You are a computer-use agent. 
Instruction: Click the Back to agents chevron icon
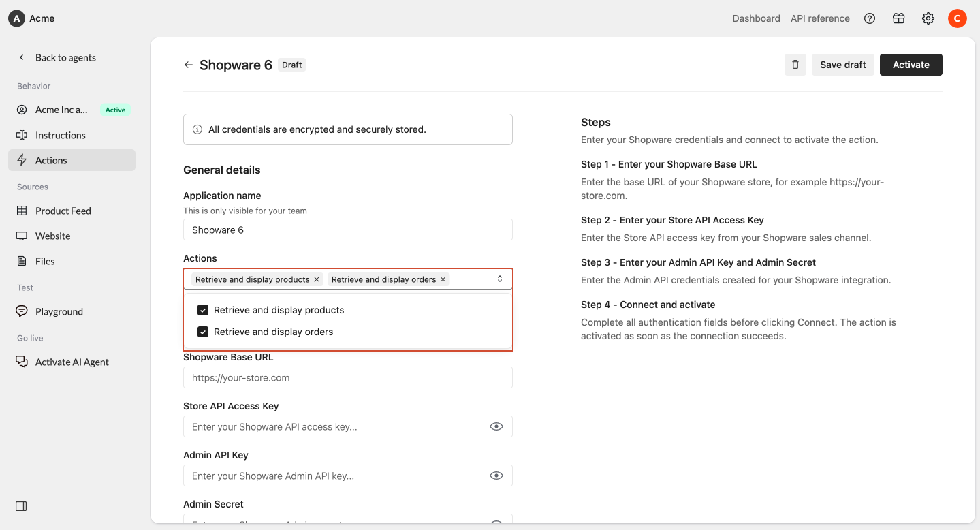coord(22,57)
